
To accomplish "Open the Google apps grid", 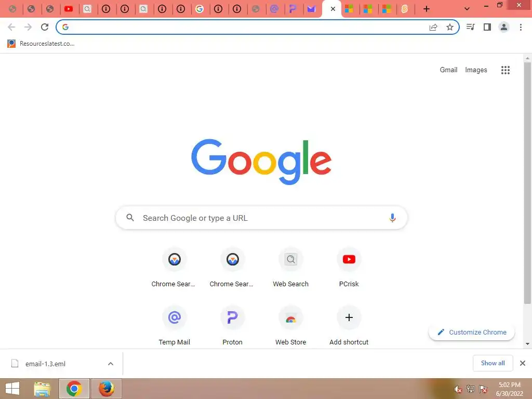I will pos(506,70).
